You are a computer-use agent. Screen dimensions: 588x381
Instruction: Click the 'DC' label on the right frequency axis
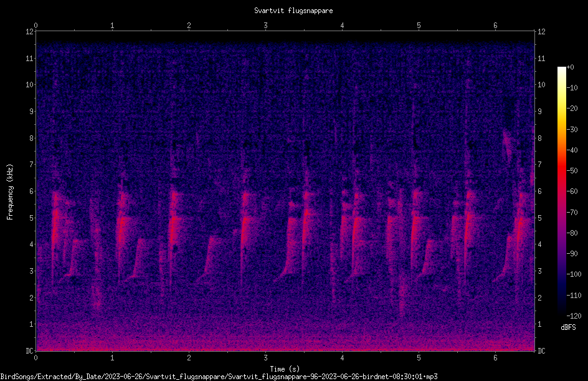click(x=541, y=351)
